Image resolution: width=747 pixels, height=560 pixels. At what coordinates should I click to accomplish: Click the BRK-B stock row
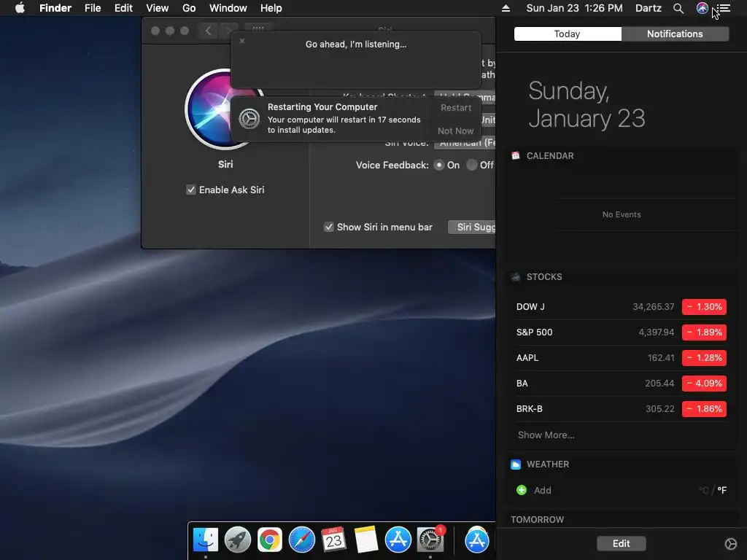(x=622, y=408)
